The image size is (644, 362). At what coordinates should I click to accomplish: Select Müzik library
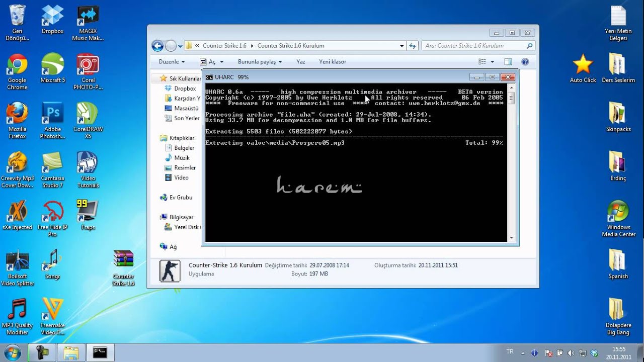177,158
